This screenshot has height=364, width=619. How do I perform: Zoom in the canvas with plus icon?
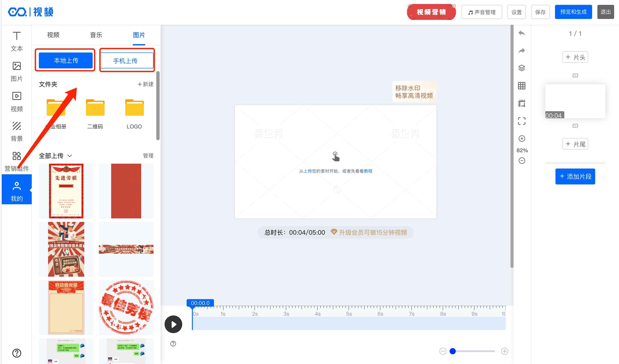[x=522, y=139]
